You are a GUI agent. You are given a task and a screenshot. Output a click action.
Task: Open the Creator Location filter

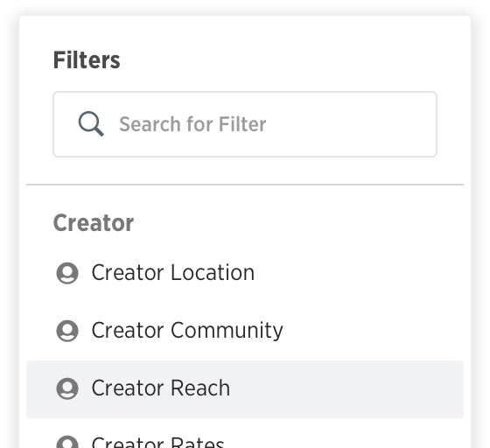(x=245, y=273)
